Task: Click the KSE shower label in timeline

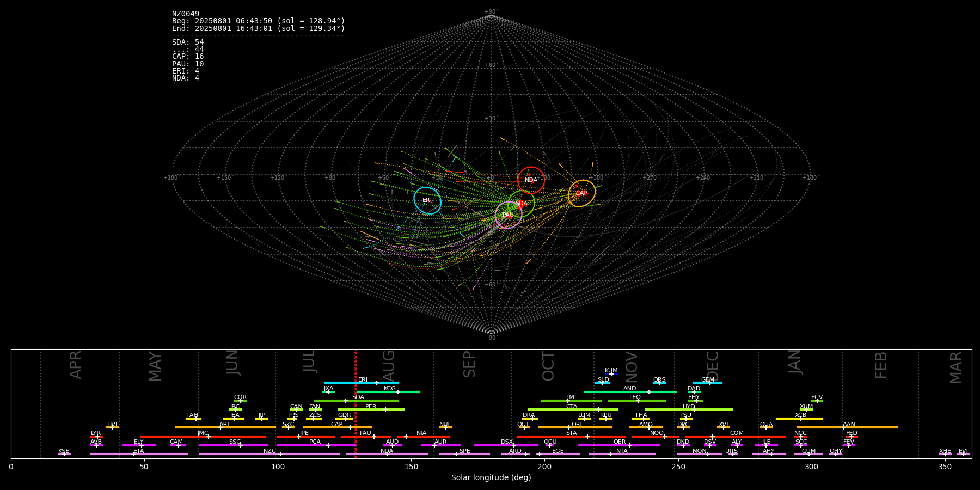Action: tap(64, 451)
